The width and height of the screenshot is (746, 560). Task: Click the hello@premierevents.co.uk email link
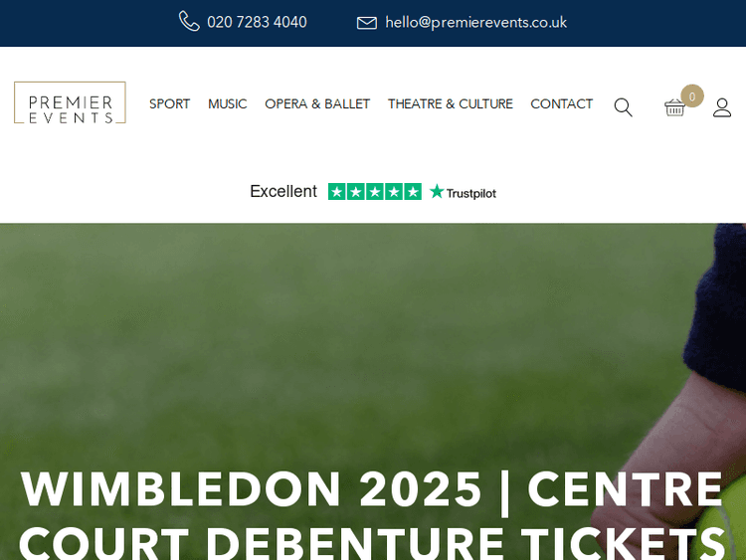point(475,22)
